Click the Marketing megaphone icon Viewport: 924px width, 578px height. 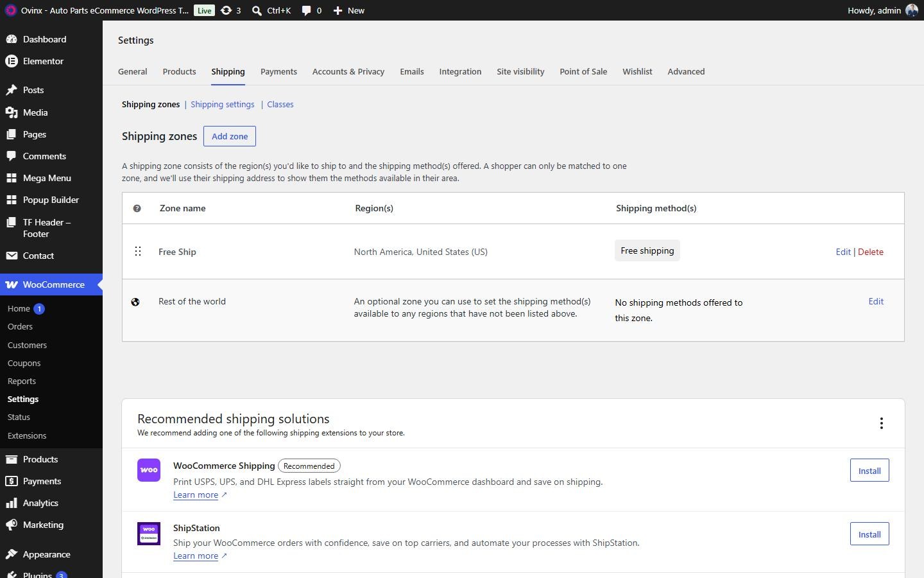pyautogui.click(x=12, y=525)
